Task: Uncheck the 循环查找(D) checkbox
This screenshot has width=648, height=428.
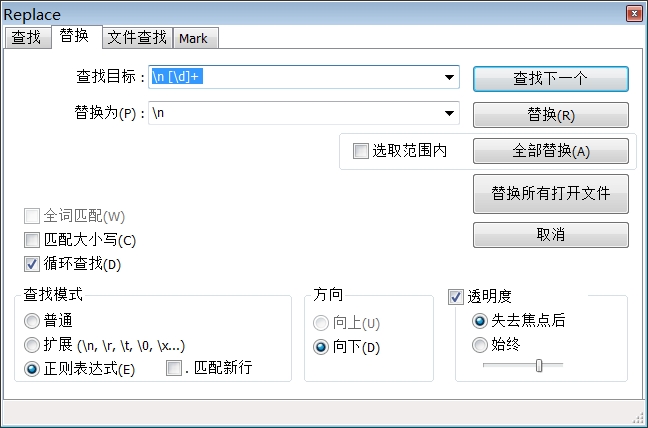Action: point(32,264)
